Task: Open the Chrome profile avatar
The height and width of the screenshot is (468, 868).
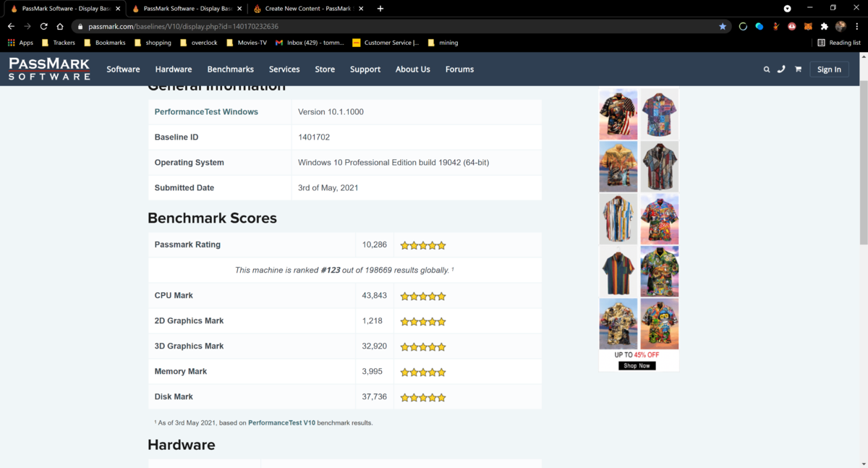Action: pyautogui.click(x=841, y=26)
